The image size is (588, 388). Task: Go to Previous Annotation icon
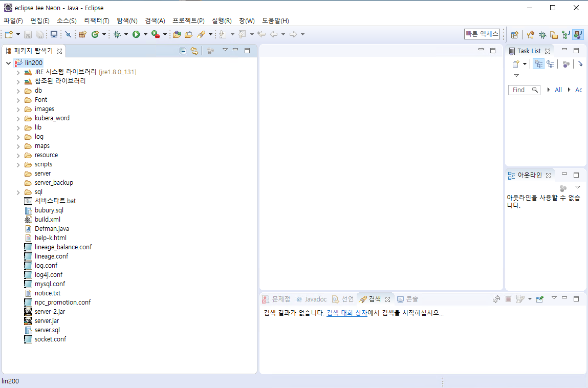point(242,34)
